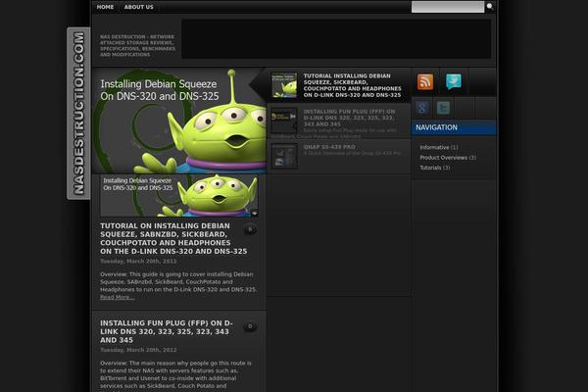Open 'Tutorial on Installing Debian Squeeze' post title
This screenshot has width=588, height=392.
tap(173, 238)
